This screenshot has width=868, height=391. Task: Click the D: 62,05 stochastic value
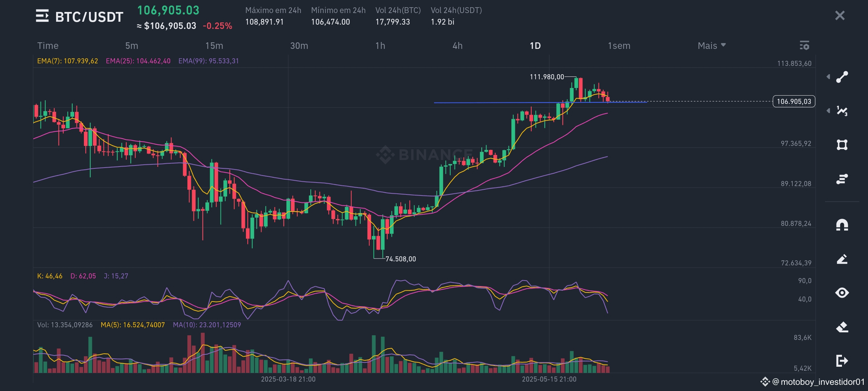tap(83, 276)
